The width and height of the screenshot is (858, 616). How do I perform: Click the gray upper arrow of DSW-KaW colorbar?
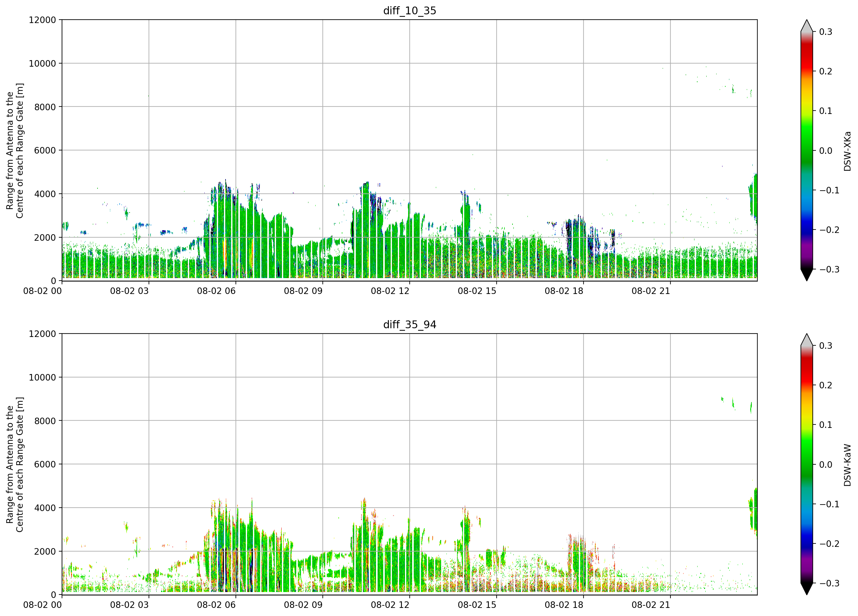point(807,341)
